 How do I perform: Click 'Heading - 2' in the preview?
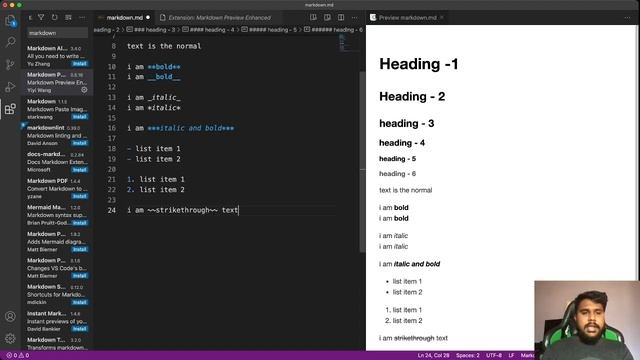412,97
